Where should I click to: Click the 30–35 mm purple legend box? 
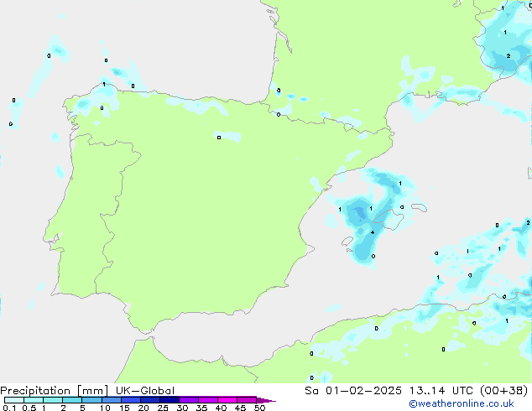tap(189, 400)
